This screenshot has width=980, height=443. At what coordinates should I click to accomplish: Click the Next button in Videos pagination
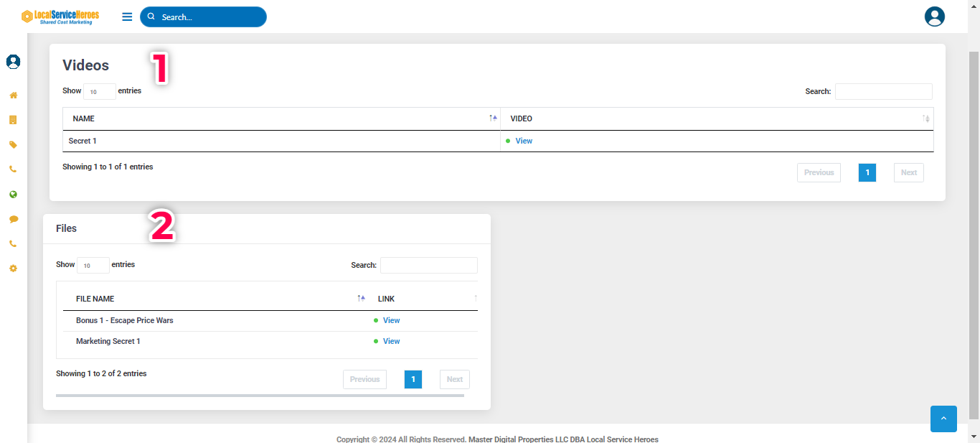click(x=908, y=172)
